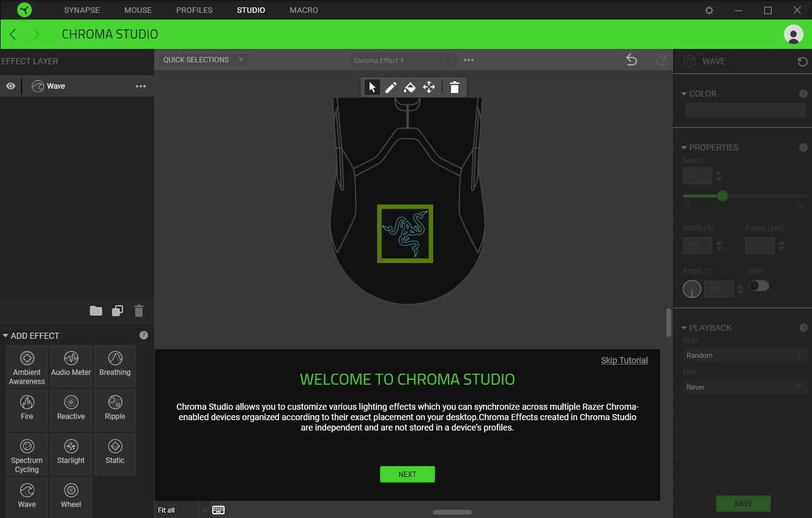Collapse the Properties section
812x518 pixels.
684,147
